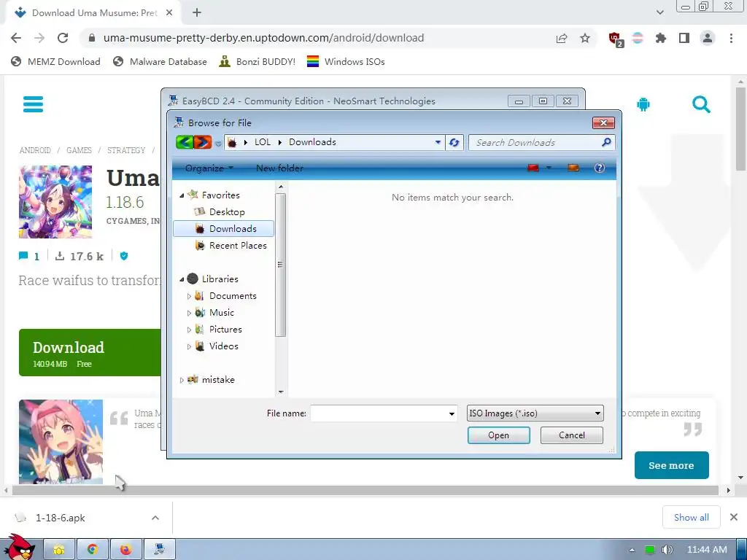
Task: Open help in Browse for File dialog
Action: point(600,168)
